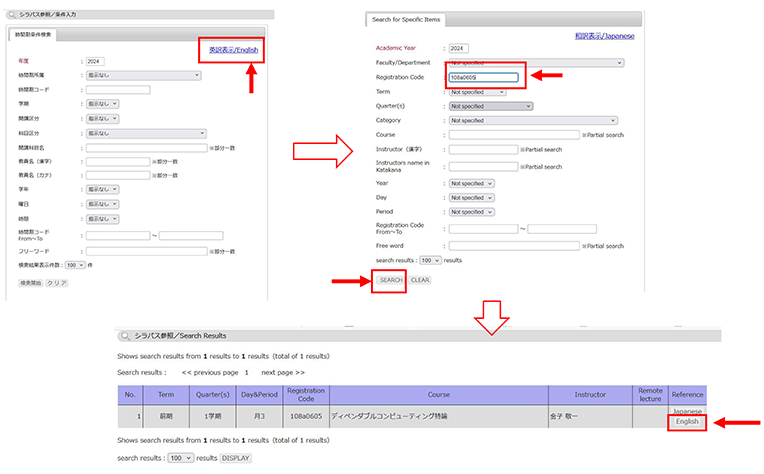Click the Course name input field

pyautogui.click(x=513, y=134)
